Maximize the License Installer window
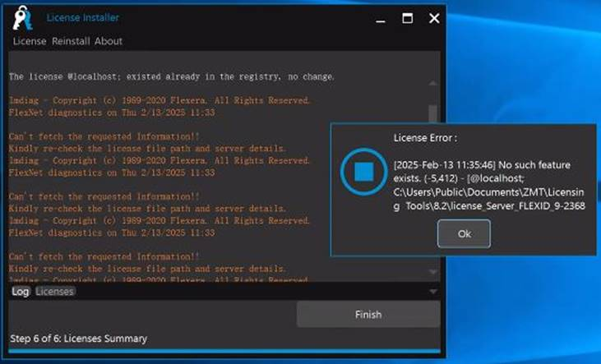The height and width of the screenshot is (364, 601). 407,19
